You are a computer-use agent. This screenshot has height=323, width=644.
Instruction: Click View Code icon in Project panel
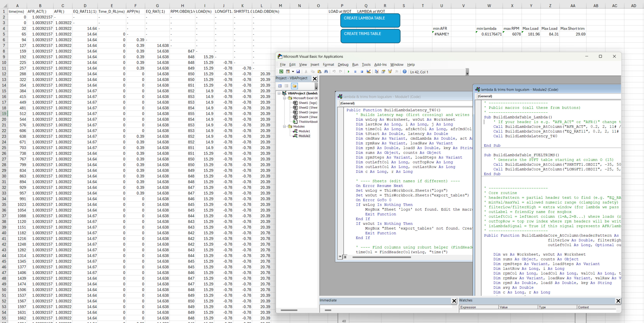[x=280, y=86]
